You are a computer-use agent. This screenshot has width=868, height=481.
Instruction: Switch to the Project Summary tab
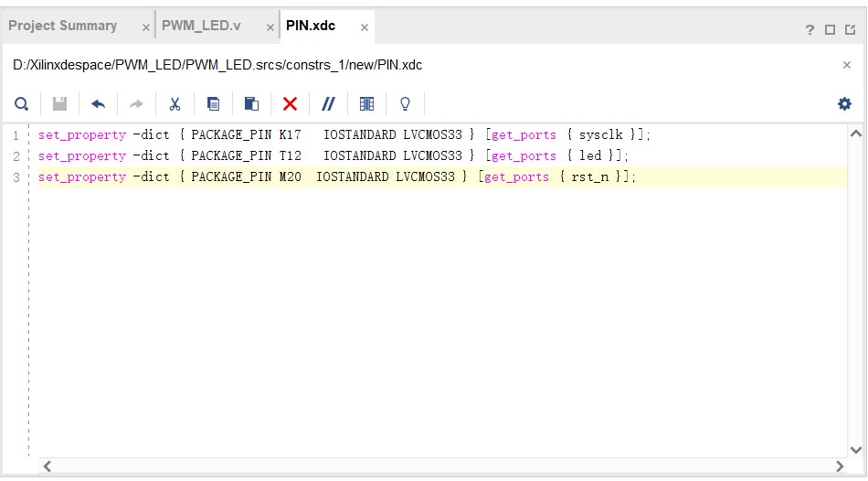point(63,26)
